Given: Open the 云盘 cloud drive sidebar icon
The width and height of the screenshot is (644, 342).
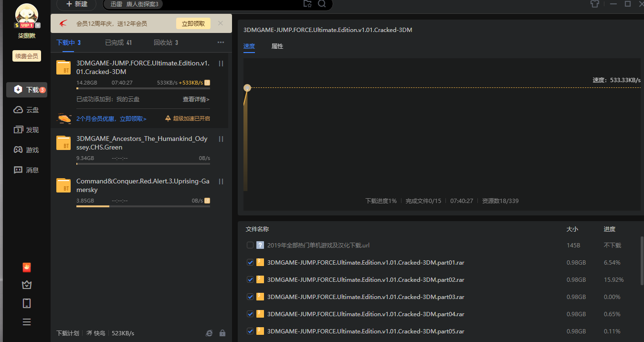Looking at the screenshot, I should point(26,110).
